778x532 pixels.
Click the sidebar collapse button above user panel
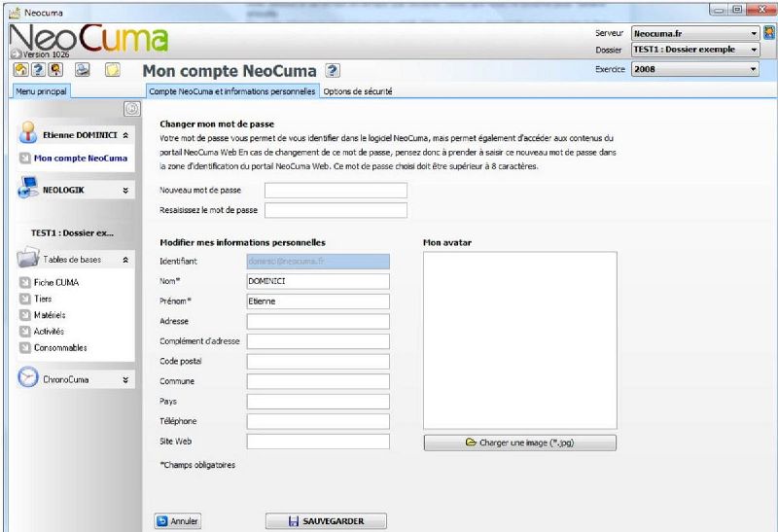click(x=132, y=109)
